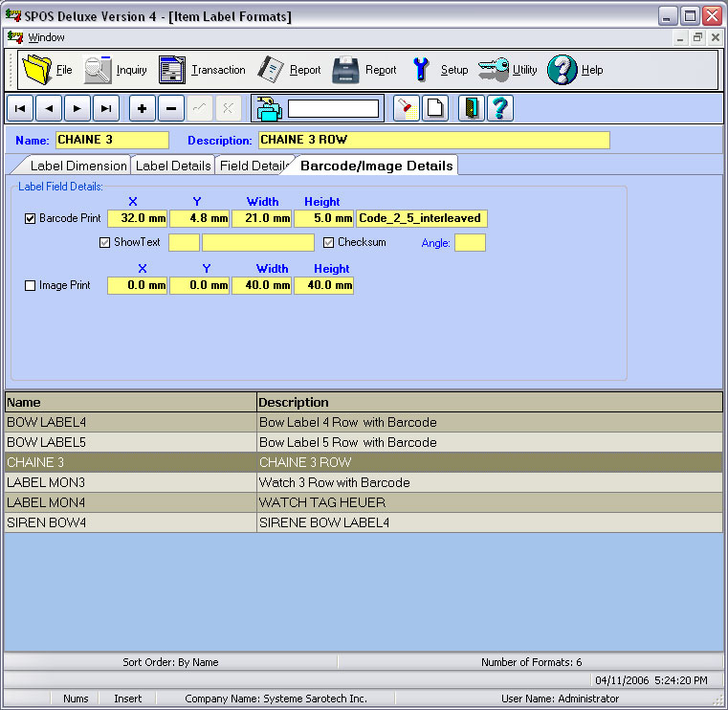Open the Utility keys icon

[494, 70]
